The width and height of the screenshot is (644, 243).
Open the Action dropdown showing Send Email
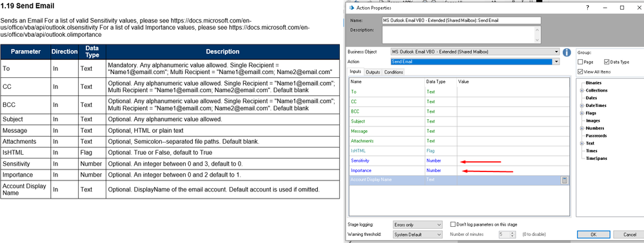[556, 62]
